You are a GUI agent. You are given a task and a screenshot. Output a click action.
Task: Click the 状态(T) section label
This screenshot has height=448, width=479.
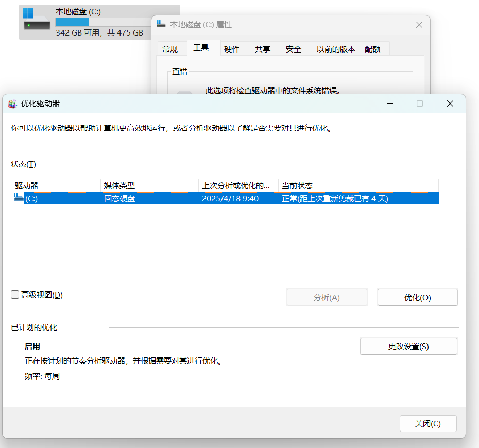click(24, 164)
